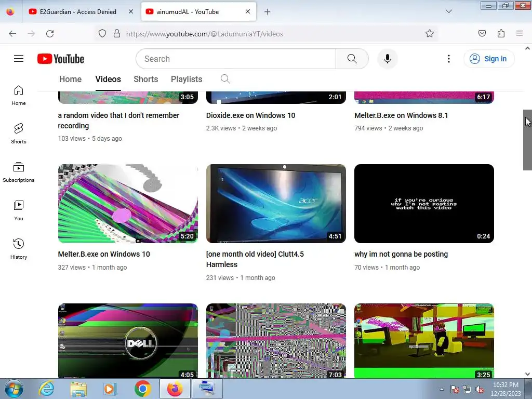This screenshot has height=399, width=532.
Task: Go back with browser back arrow
Action: click(x=12, y=34)
